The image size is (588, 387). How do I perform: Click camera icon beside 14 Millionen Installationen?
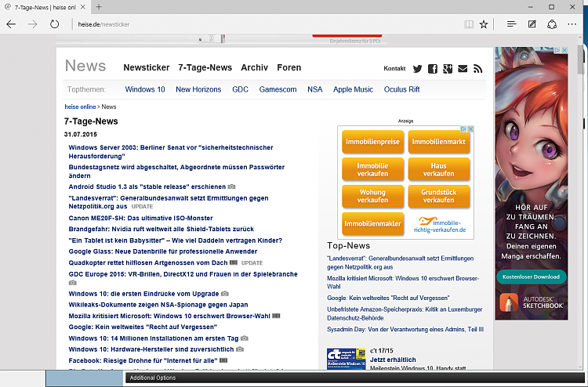click(244, 338)
